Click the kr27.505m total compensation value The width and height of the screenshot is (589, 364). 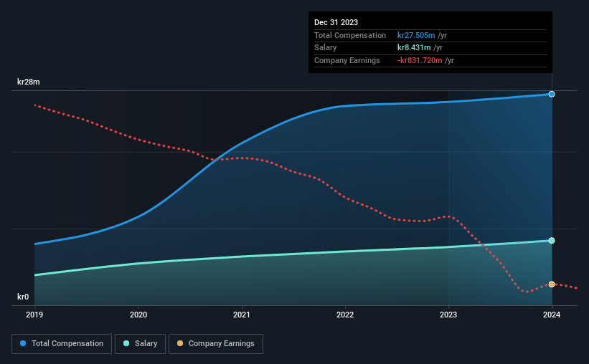[x=416, y=35]
